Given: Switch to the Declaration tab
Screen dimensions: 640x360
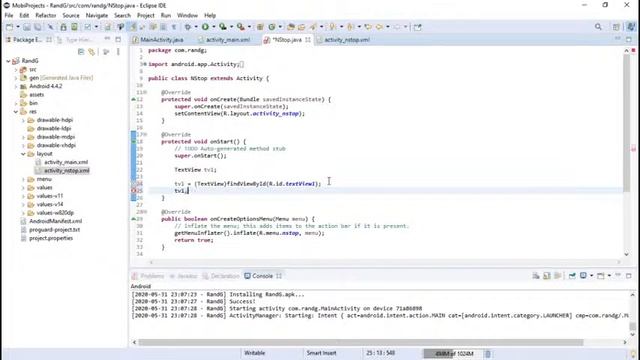Looking at the screenshot, I should point(221,276).
